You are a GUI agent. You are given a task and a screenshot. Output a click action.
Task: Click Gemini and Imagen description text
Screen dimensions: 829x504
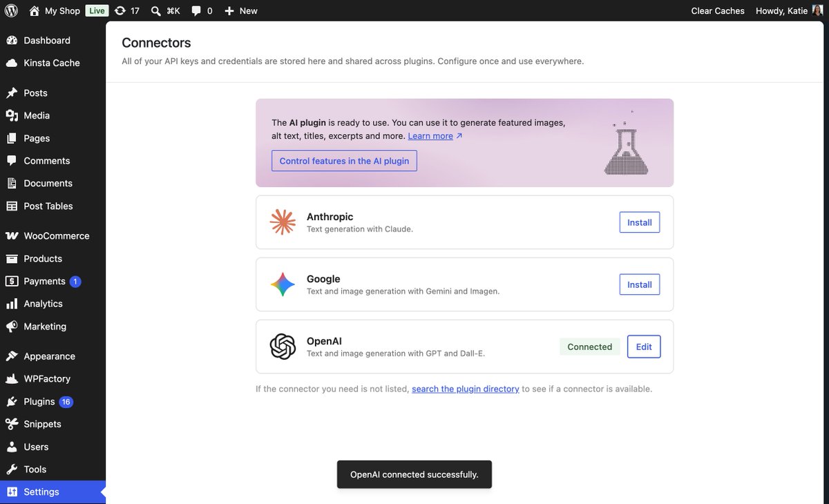tap(403, 291)
